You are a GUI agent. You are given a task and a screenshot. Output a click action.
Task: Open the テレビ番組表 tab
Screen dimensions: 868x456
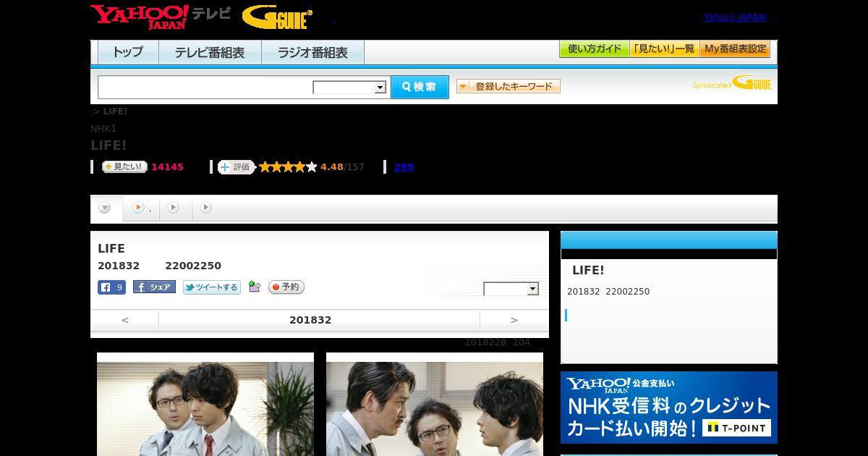pos(210,52)
